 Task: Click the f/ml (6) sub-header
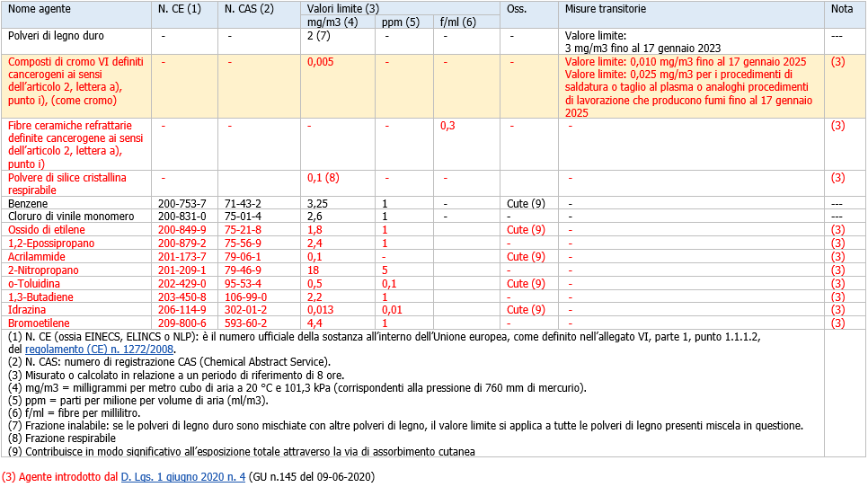click(458, 22)
